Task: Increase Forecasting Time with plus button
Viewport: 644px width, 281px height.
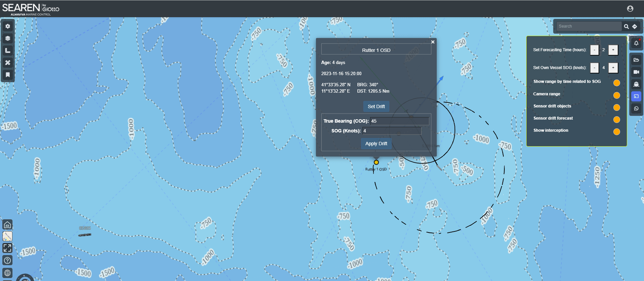Action: tap(613, 50)
